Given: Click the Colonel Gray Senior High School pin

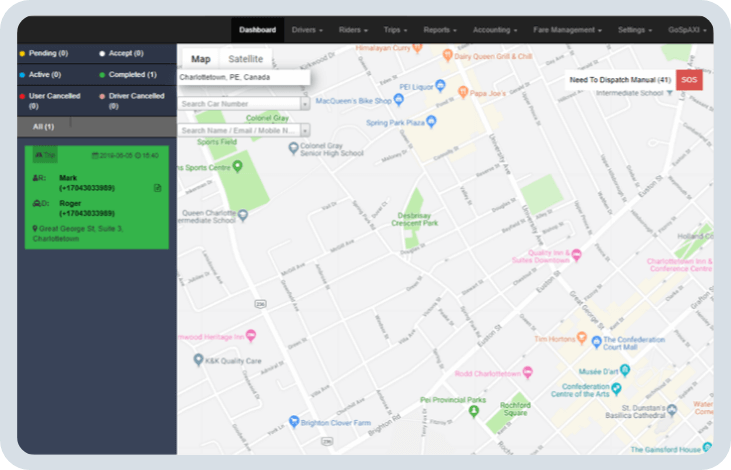Looking at the screenshot, I should coord(293,148).
